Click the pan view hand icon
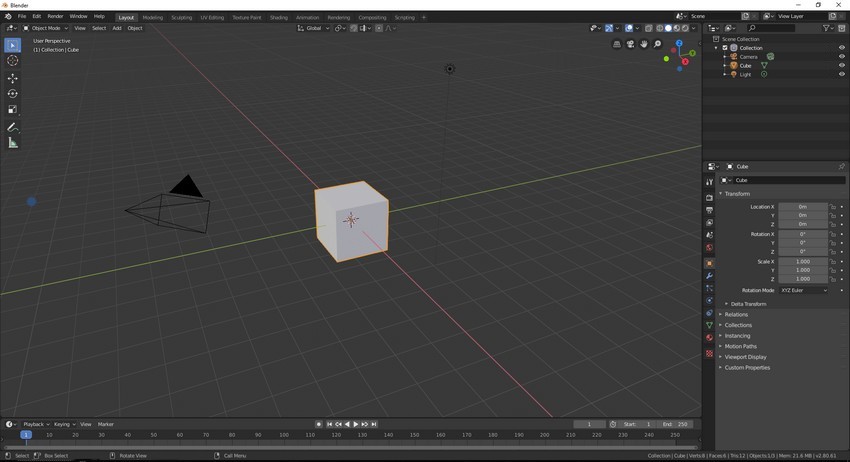Image resolution: width=850 pixels, height=462 pixels. click(x=644, y=44)
